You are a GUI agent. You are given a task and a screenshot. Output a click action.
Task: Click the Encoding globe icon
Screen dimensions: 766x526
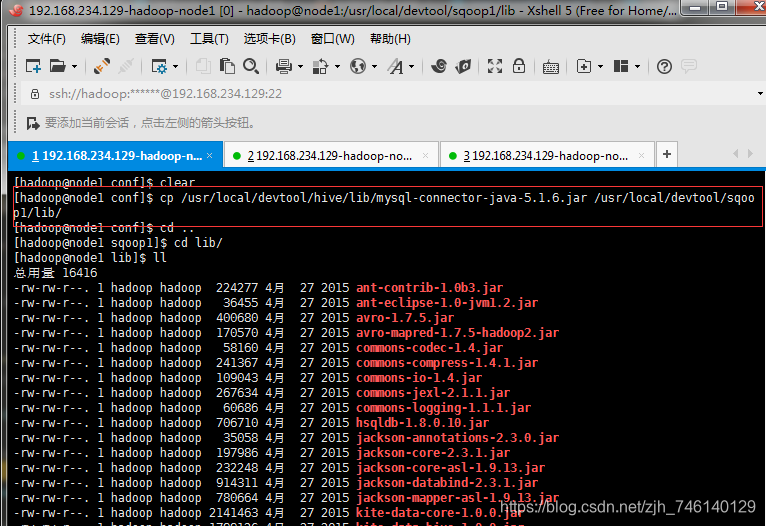358,66
